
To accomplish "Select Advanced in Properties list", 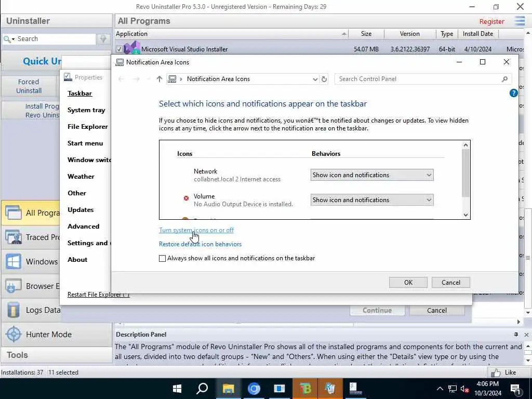I will coord(83,227).
